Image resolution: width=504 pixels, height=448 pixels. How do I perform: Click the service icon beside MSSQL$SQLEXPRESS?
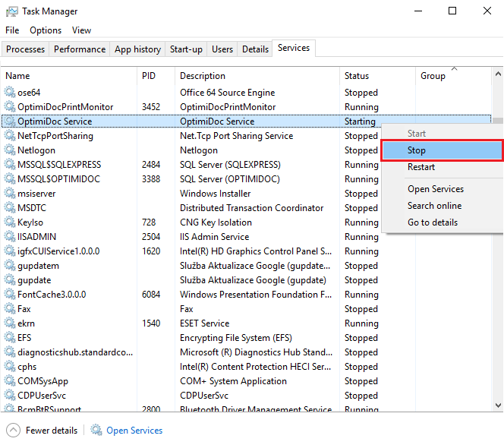[x=10, y=165]
